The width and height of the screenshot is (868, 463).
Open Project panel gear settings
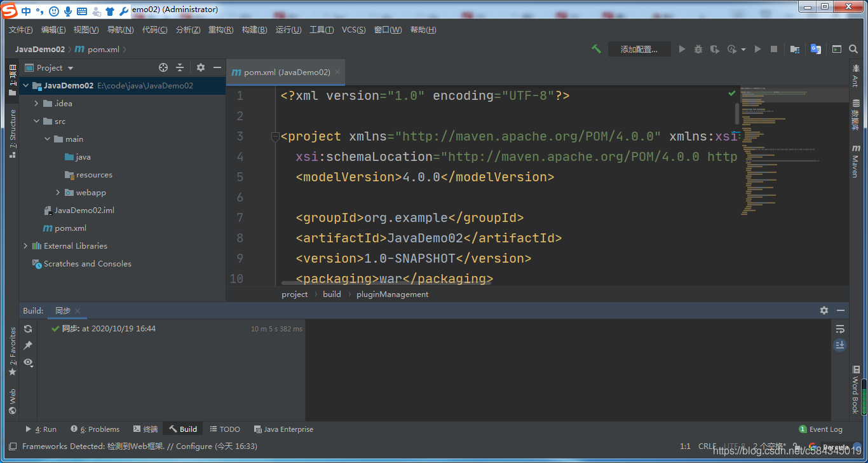tap(201, 67)
